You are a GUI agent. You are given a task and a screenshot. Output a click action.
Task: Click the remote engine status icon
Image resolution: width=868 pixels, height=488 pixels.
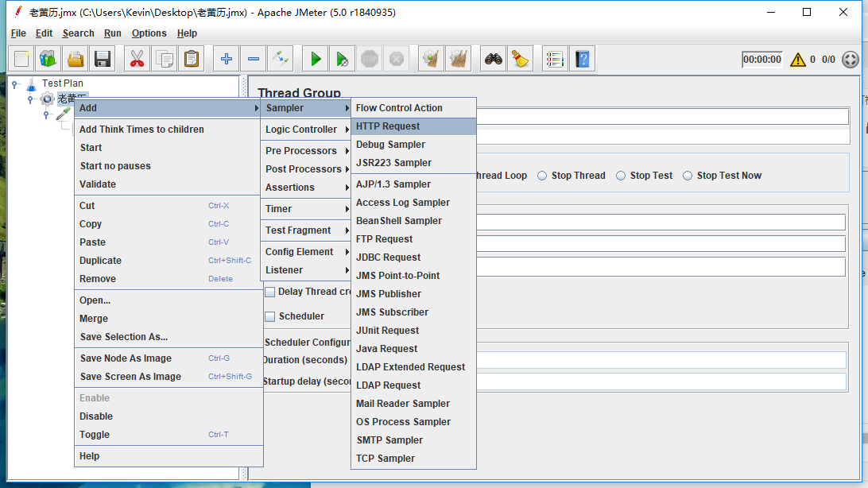coord(851,59)
